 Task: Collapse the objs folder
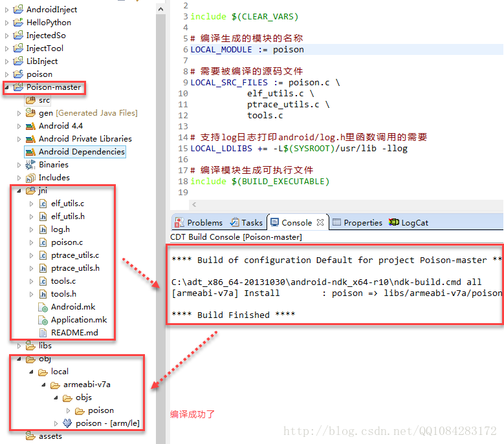click(x=56, y=397)
